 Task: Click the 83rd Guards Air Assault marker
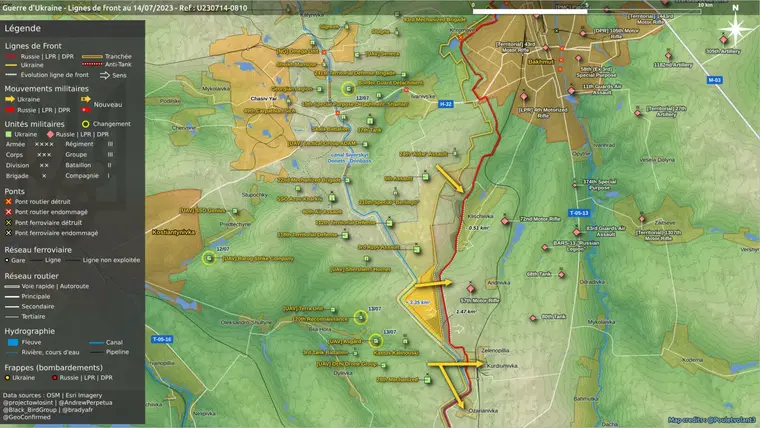tap(577, 232)
